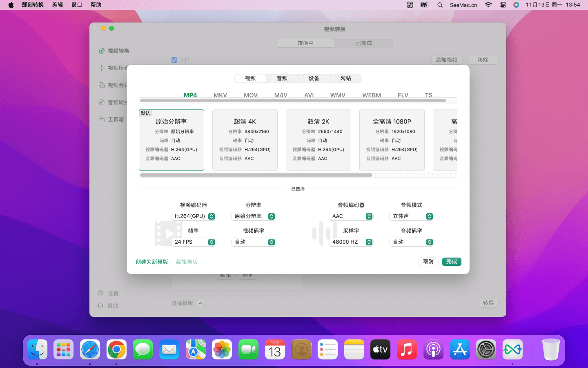Click the video conversion sidebar icon
Viewport: 588px width, 368px height.
(x=102, y=51)
